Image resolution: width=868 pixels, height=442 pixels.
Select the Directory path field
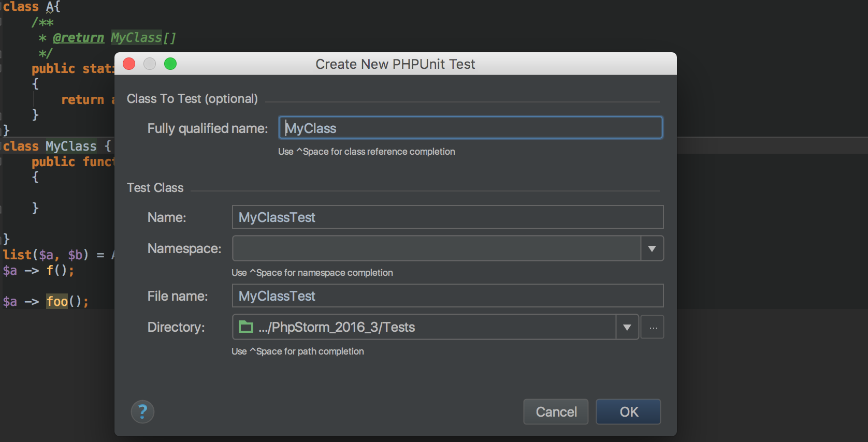tap(424, 327)
